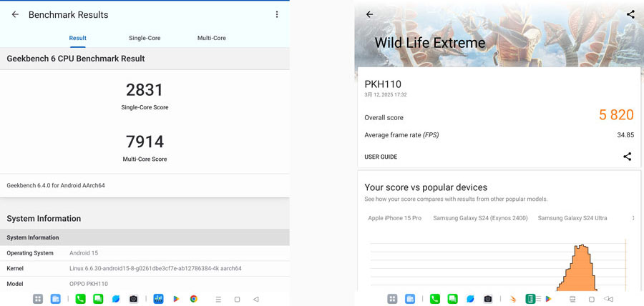Select Apple iPhone 15 Pro comparison tab
Screen dimensions: 644x306
tap(395, 218)
